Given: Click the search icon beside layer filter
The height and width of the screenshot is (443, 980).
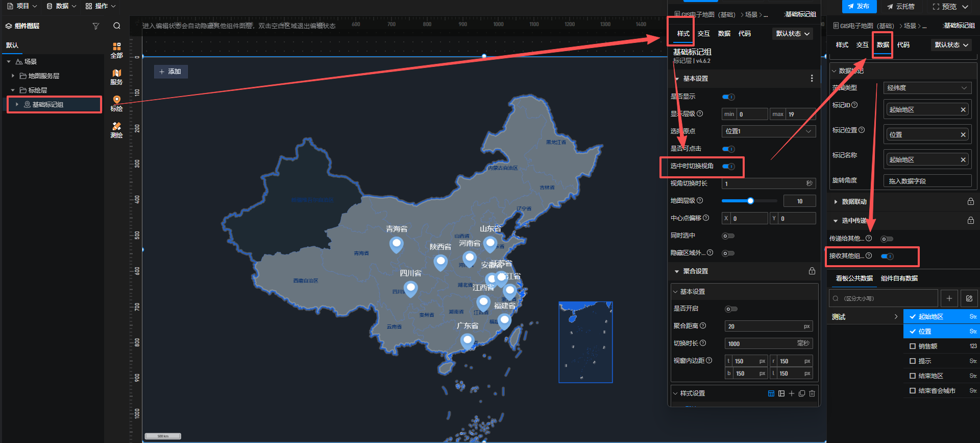Looking at the screenshot, I should (x=117, y=26).
